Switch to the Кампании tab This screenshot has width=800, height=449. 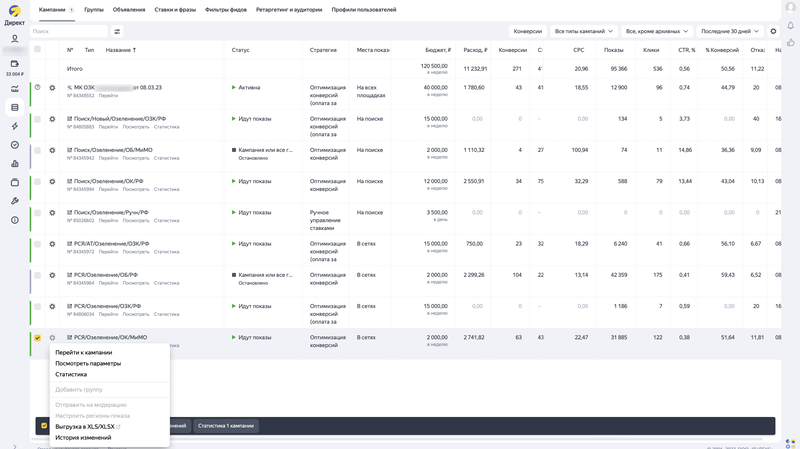click(x=56, y=10)
